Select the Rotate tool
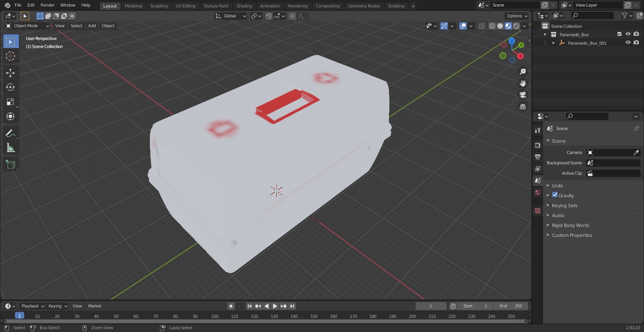Image resolution: width=644 pixels, height=332 pixels. (10, 87)
